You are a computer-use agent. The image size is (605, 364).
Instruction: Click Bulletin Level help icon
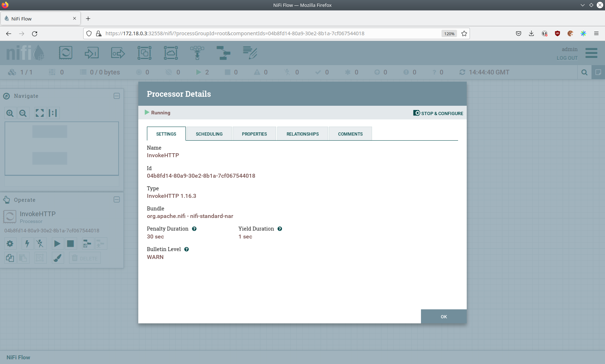point(187,249)
